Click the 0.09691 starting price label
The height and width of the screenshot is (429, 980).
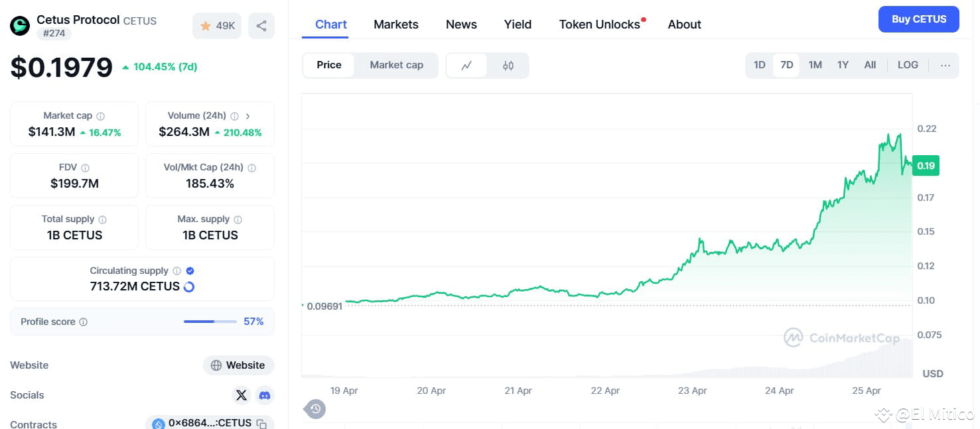coord(324,307)
